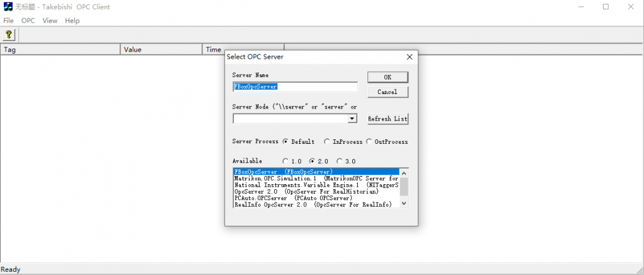Click the Takebishi app icon in title bar
The image size is (644, 275).
[x=8, y=6]
